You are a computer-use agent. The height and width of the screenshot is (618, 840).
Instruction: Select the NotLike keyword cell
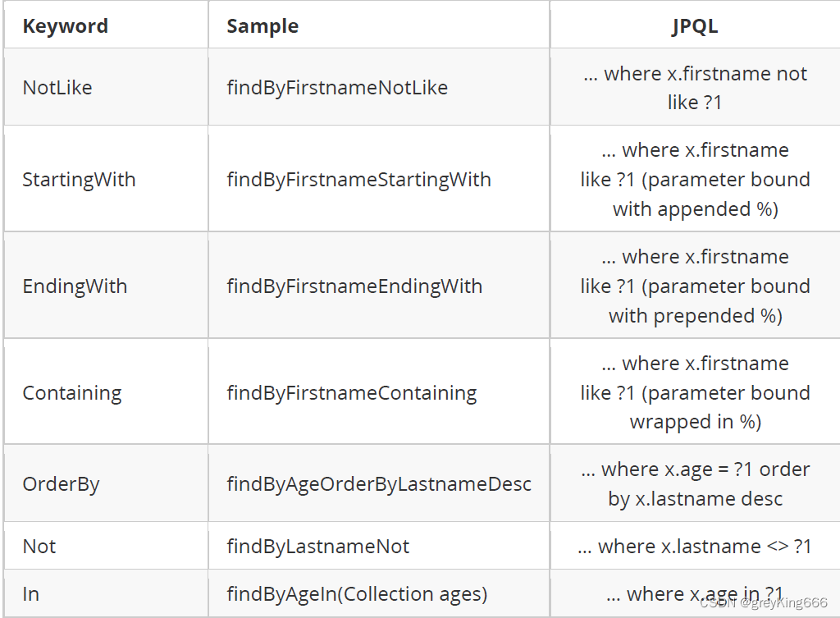(57, 88)
